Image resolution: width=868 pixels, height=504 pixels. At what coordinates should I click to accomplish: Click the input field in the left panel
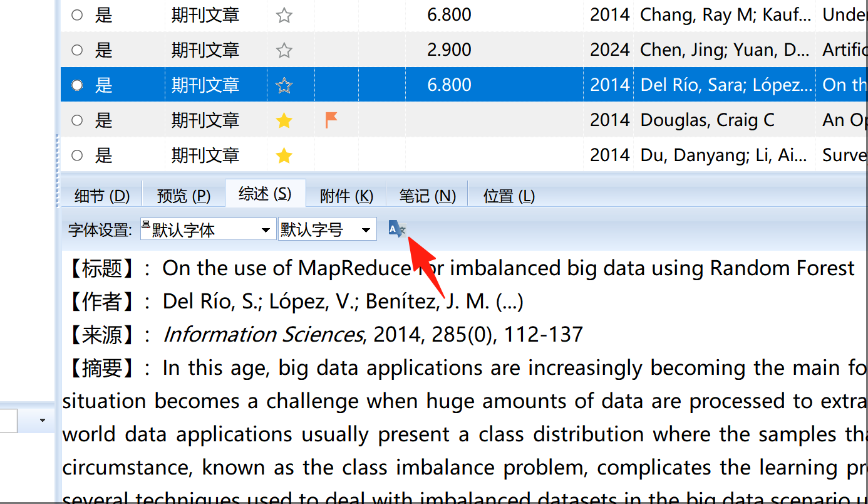(x=8, y=420)
